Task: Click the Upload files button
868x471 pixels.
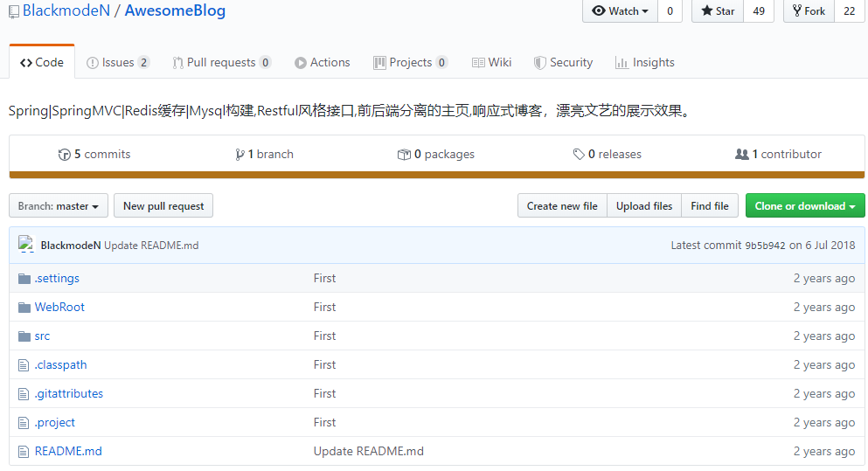Action: (x=644, y=206)
